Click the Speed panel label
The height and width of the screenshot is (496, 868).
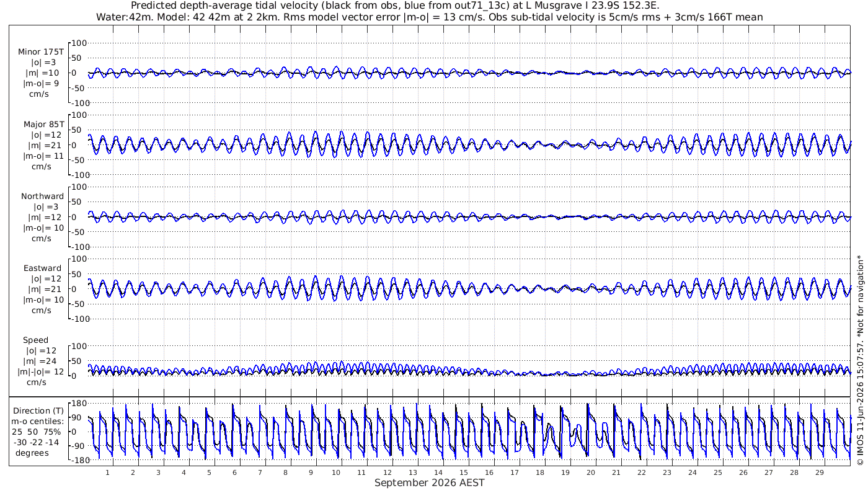[36, 340]
